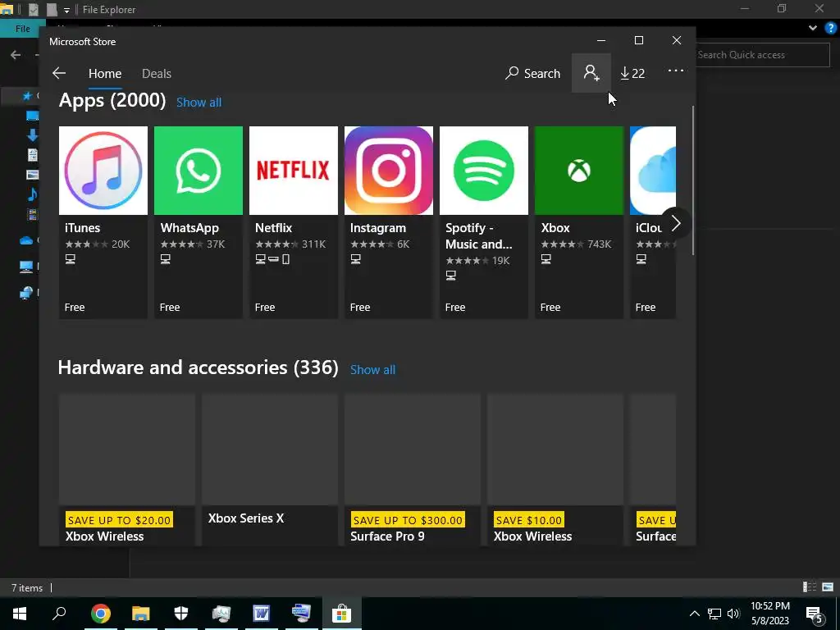This screenshot has height=630, width=840.
Task: Open taskbar search
Action: (x=59, y=614)
